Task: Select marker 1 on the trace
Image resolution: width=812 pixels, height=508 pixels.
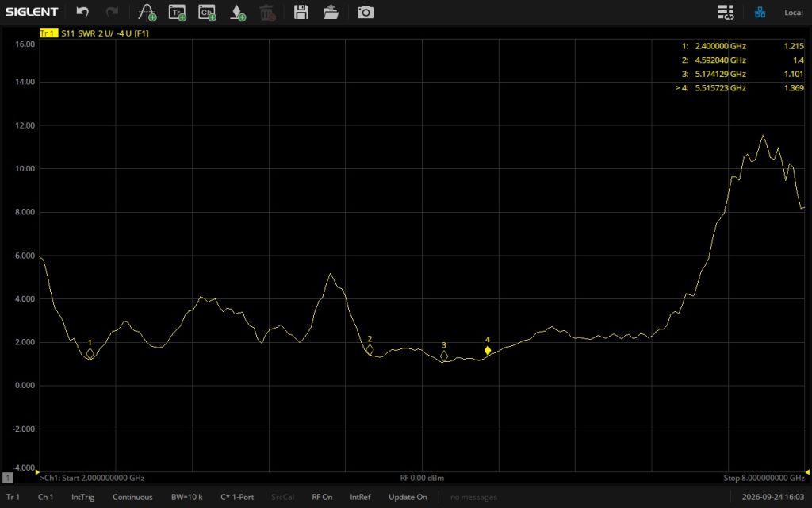Action: pos(90,353)
